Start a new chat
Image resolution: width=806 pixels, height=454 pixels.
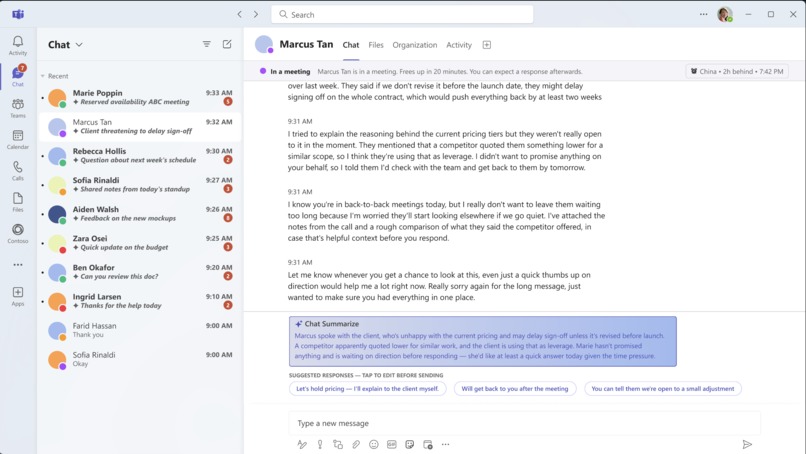coord(227,44)
